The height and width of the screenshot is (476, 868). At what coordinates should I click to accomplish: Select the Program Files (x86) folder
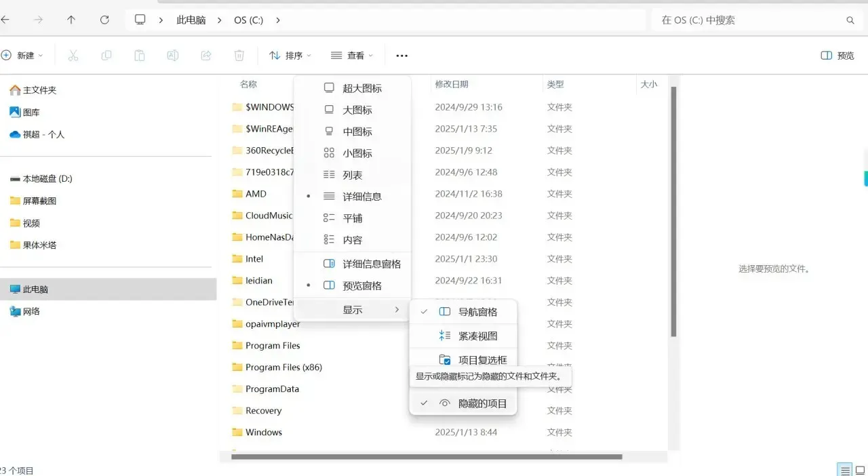point(283,368)
